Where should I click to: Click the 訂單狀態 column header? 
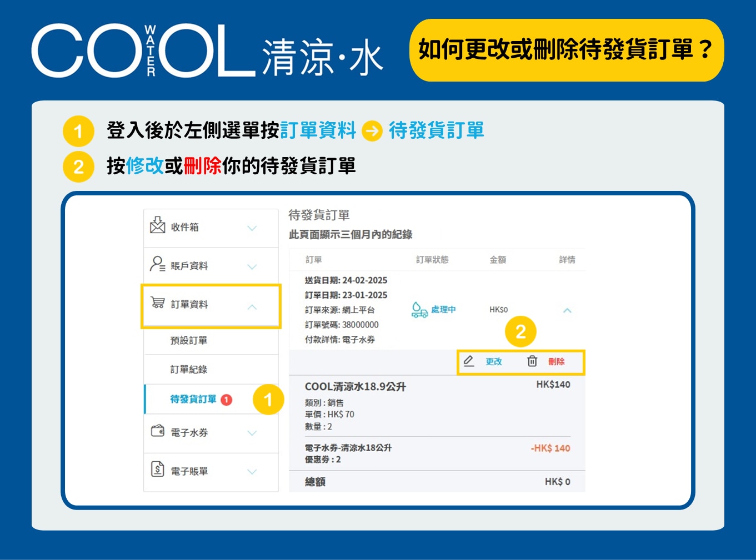pos(432,260)
